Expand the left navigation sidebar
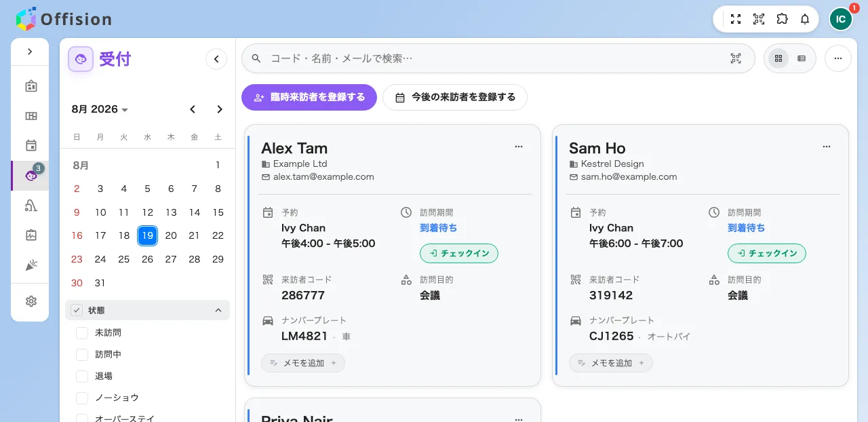 tap(30, 52)
